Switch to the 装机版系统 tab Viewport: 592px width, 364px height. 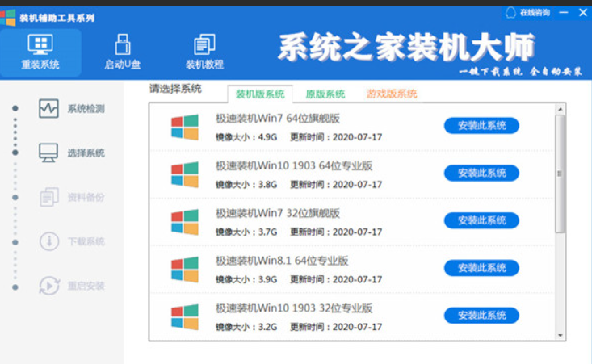pos(260,94)
